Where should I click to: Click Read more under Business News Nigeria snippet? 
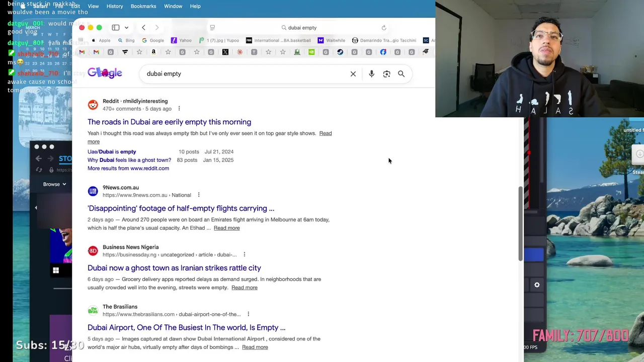click(x=245, y=288)
